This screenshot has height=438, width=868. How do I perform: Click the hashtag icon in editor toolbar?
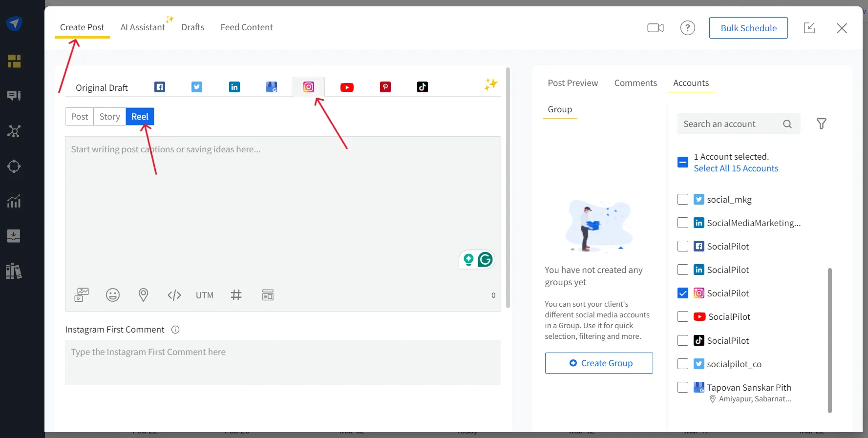[x=236, y=295]
